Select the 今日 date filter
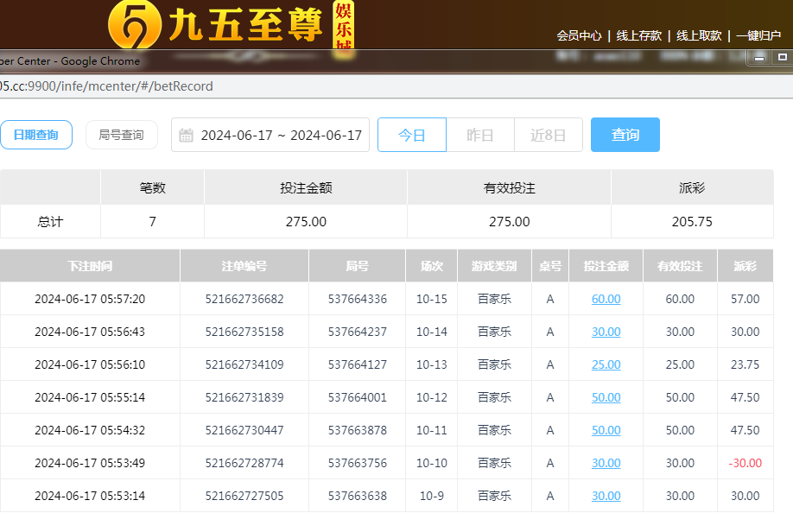The image size is (793, 532). point(411,135)
